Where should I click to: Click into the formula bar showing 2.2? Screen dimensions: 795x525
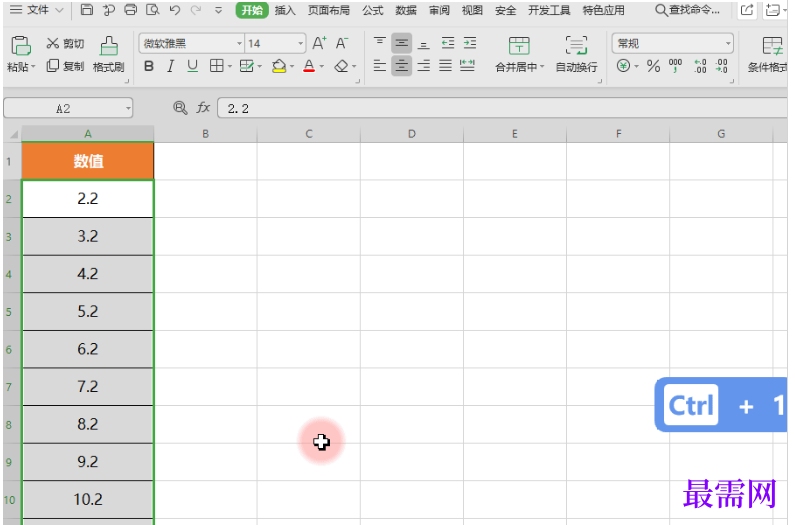click(502, 108)
